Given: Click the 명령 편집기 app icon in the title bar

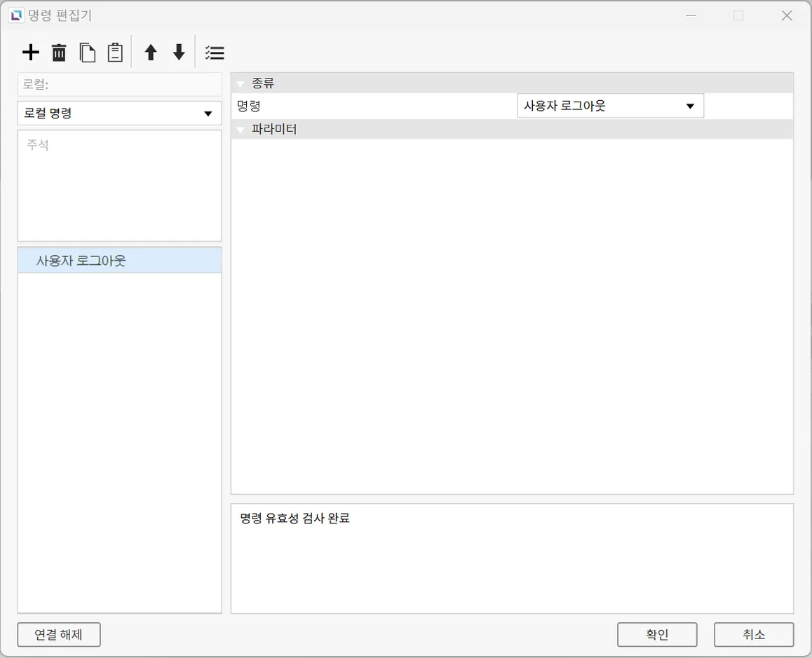Looking at the screenshot, I should click(x=15, y=15).
